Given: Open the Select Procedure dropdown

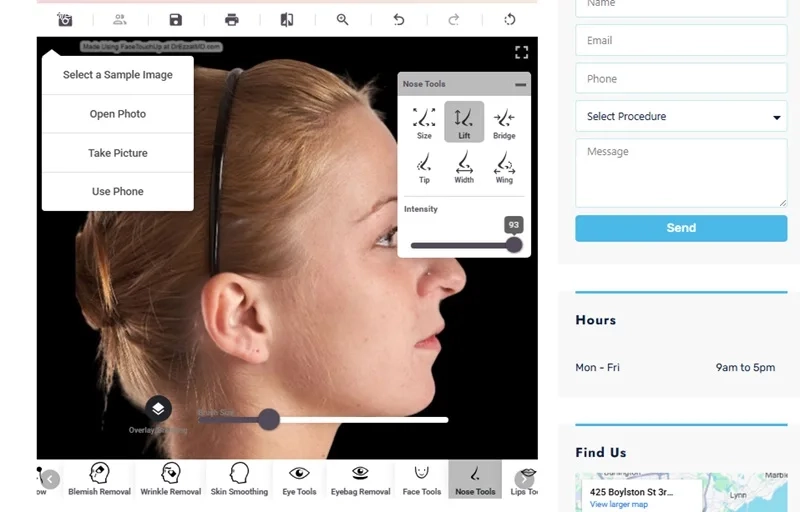Looking at the screenshot, I should click(681, 116).
